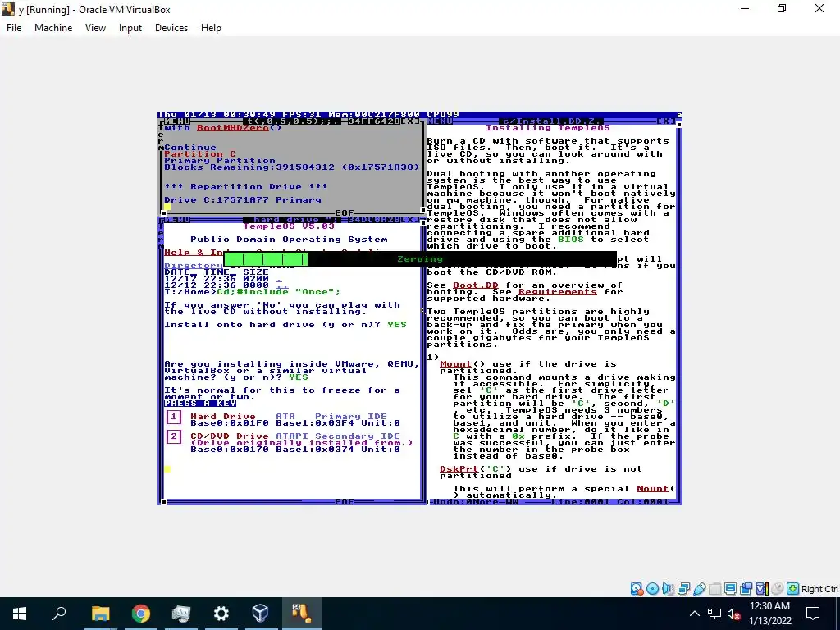840x630 pixels.
Task: Click the mouse integration status icon
Action: pyautogui.click(x=778, y=589)
